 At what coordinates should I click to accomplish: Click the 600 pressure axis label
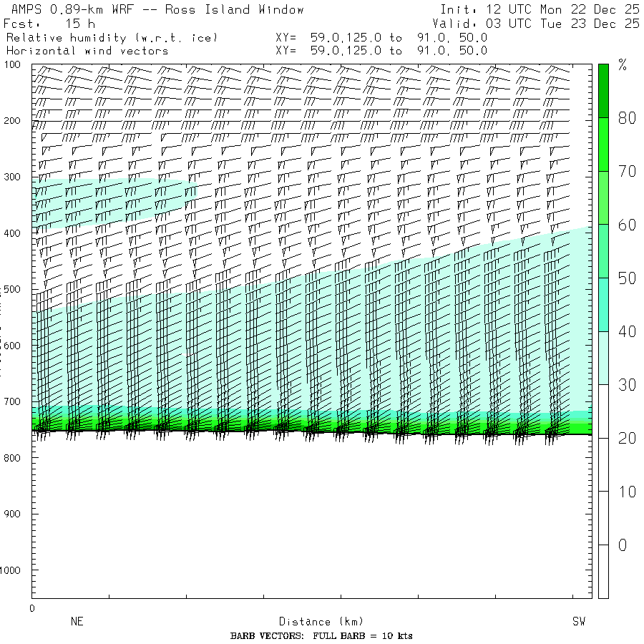(x=12, y=346)
